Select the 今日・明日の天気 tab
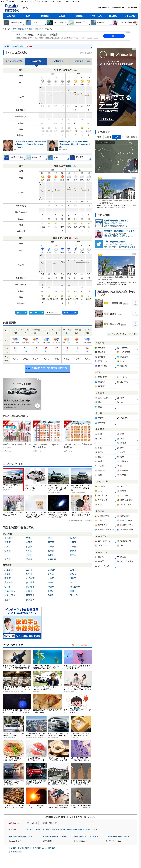The width and height of the screenshot is (141, 868). 13,61
